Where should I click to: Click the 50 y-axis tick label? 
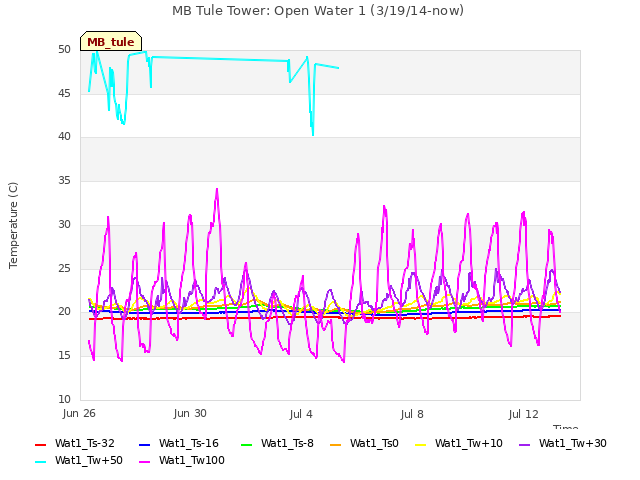click(x=64, y=49)
